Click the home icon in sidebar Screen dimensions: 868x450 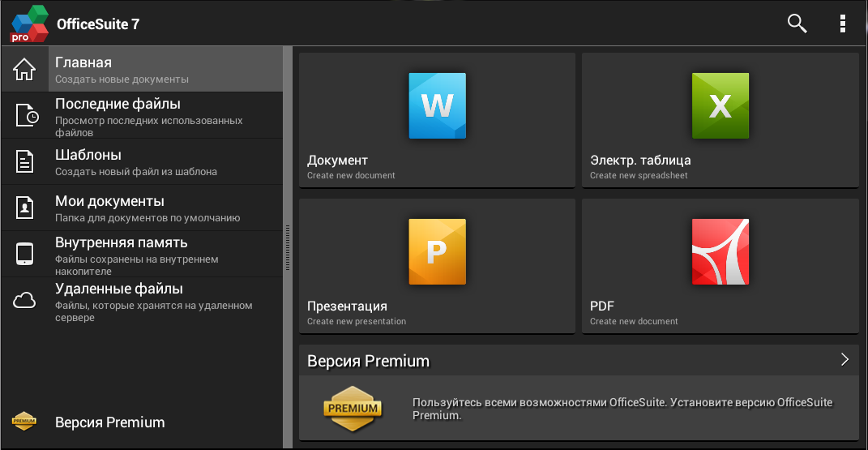[25, 70]
